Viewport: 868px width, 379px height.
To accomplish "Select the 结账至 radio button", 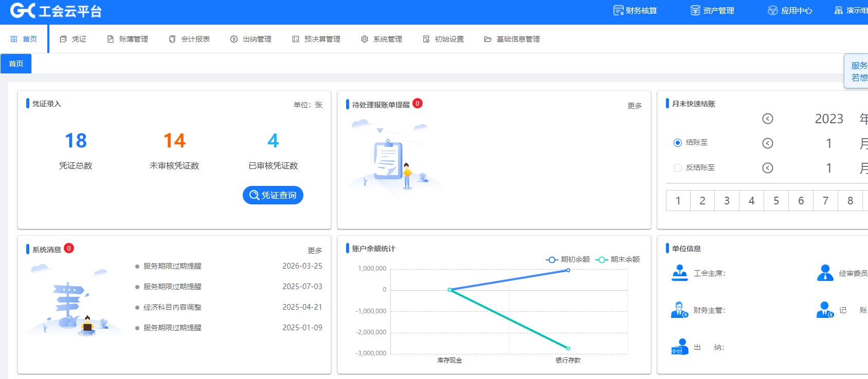I will point(678,143).
